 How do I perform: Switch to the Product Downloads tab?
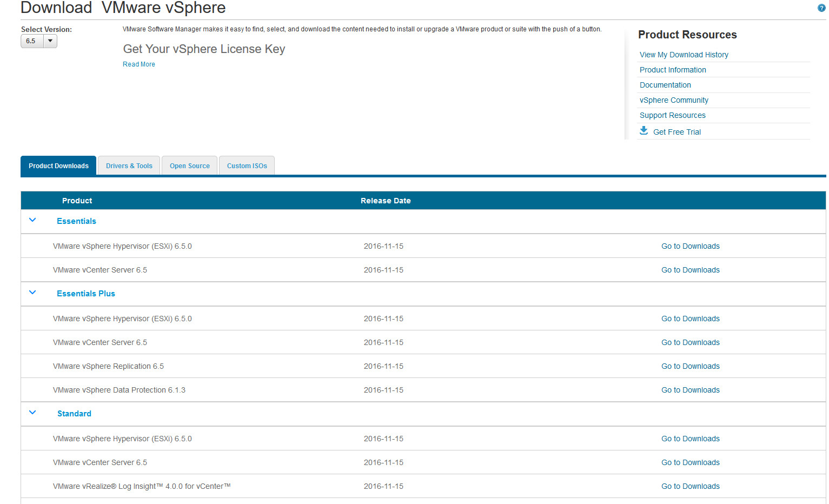pos(58,166)
